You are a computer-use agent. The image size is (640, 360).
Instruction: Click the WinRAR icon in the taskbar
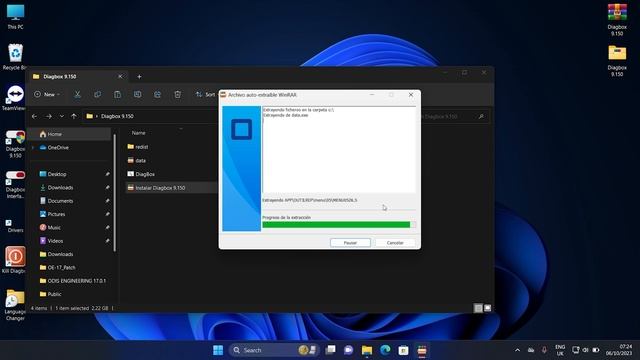(422, 350)
